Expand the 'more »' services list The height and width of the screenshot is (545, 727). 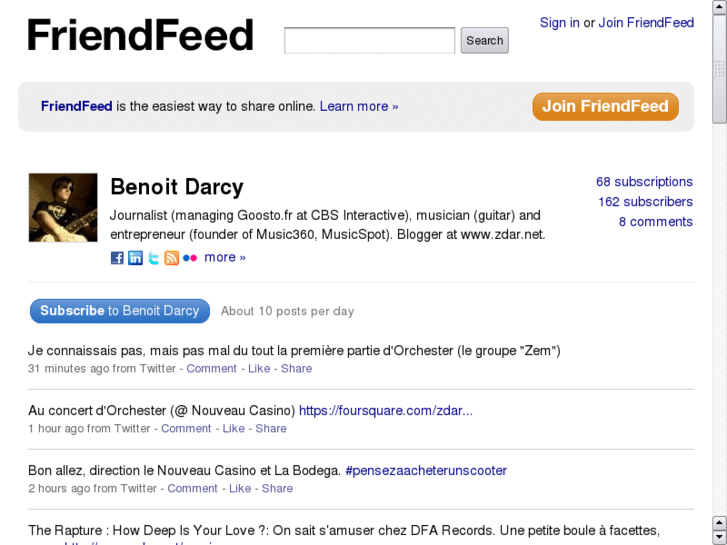(x=225, y=257)
